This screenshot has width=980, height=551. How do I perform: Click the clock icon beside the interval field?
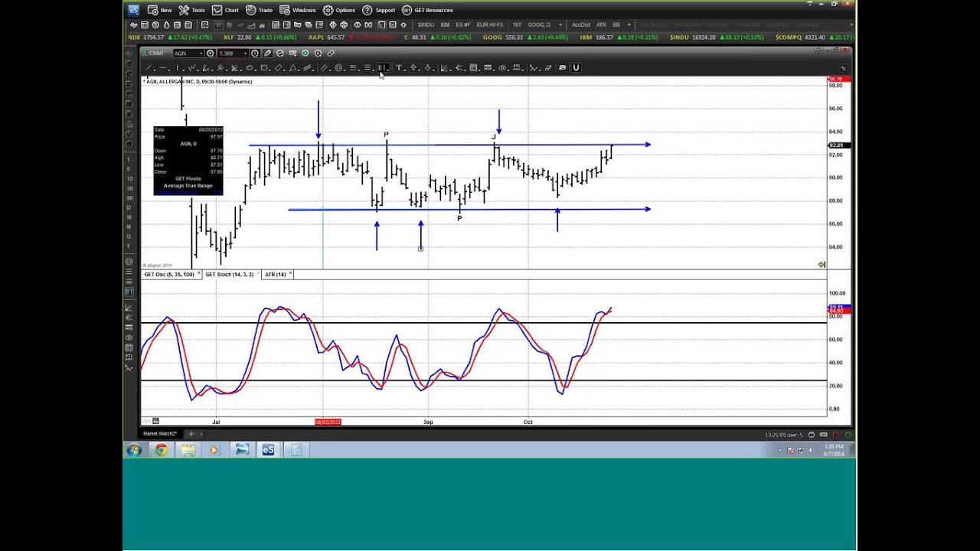255,54
